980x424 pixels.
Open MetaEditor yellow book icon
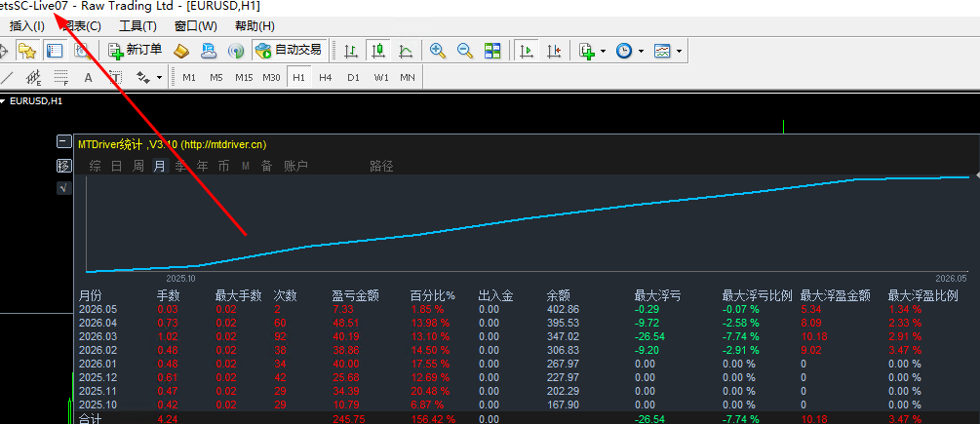tap(180, 51)
